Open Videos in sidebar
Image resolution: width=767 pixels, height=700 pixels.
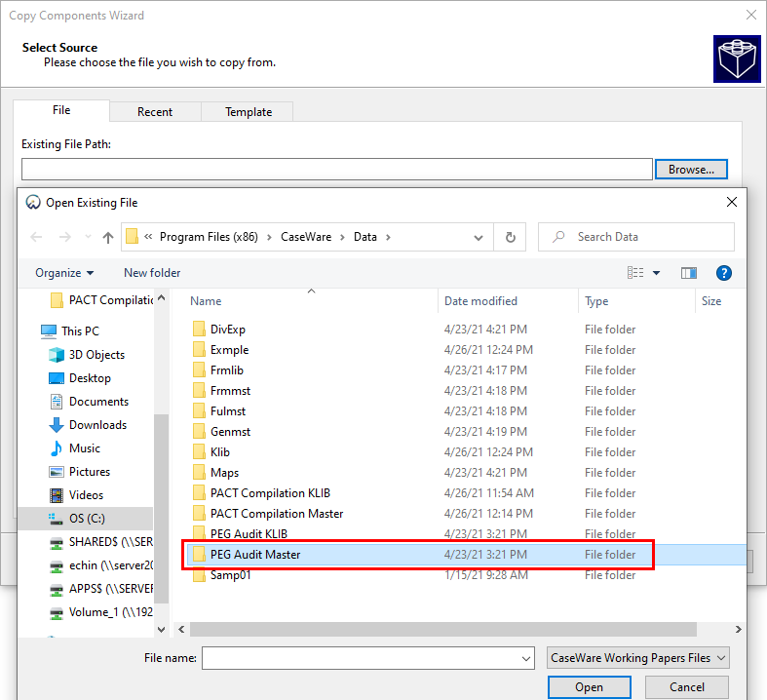coord(77,495)
